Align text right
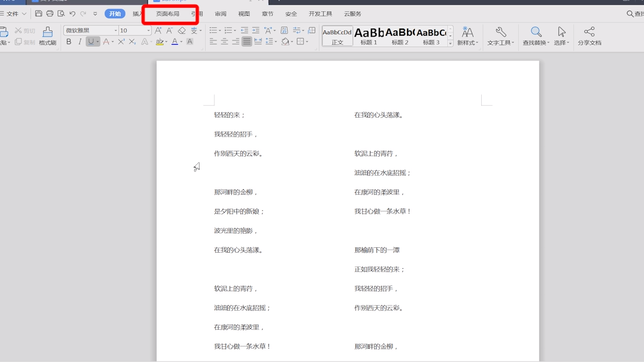The width and height of the screenshot is (644, 362). pyautogui.click(x=236, y=42)
